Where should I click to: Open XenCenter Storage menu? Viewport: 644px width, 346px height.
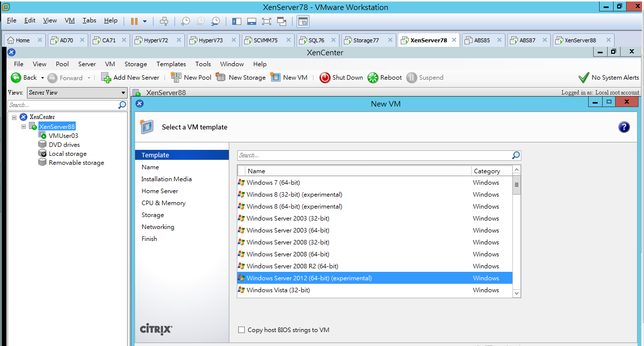[136, 64]
